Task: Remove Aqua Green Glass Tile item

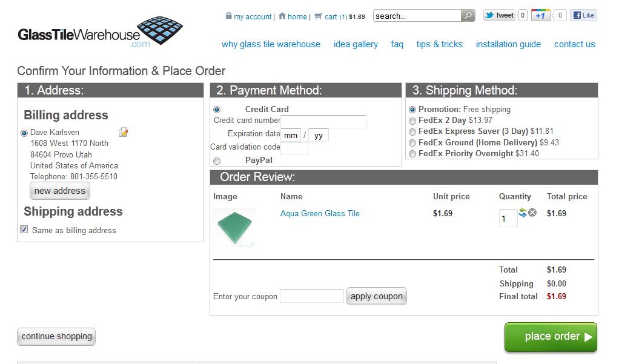Action: [x=532, y=213]
